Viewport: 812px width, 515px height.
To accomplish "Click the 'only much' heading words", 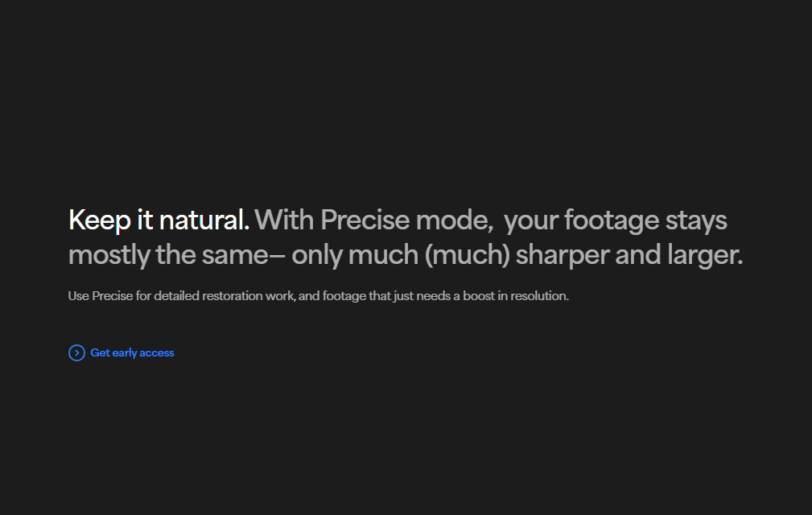I will tap(355, 255).
